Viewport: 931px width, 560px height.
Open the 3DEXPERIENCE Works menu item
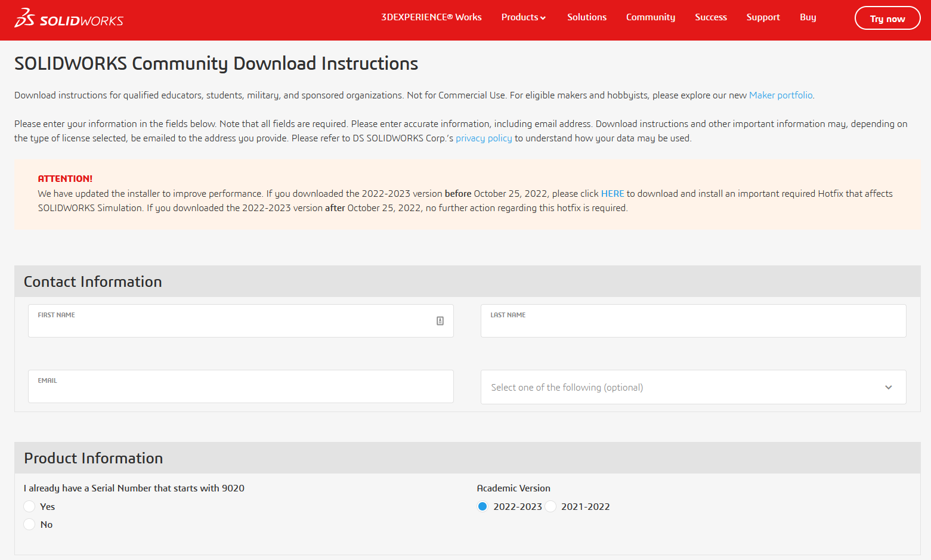[x=431, y=17]
